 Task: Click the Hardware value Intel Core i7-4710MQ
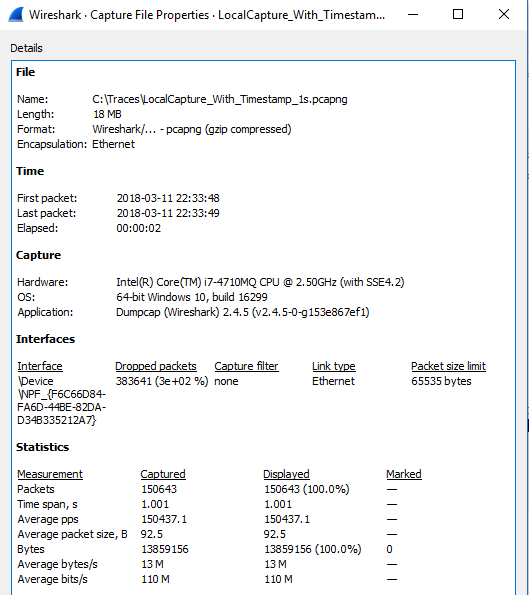260,282
